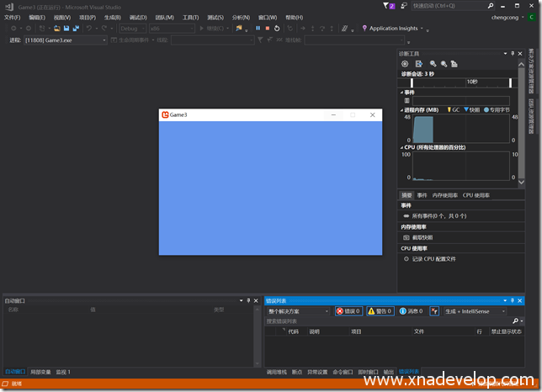Restart the debug session icon
542x392 pixels.
point(277,28)
